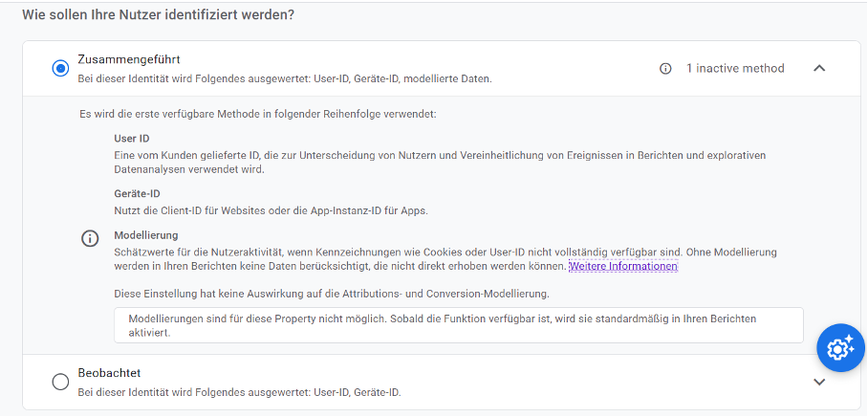
Task: Select the Beobachtet radio button
Action: click(60, 383)
